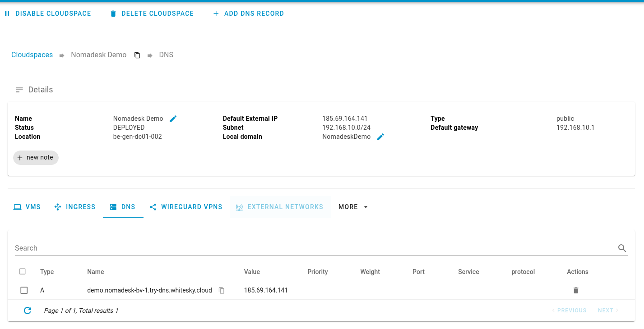
Task: Switch to the VMS tab
Action: (x=27, y=207)
